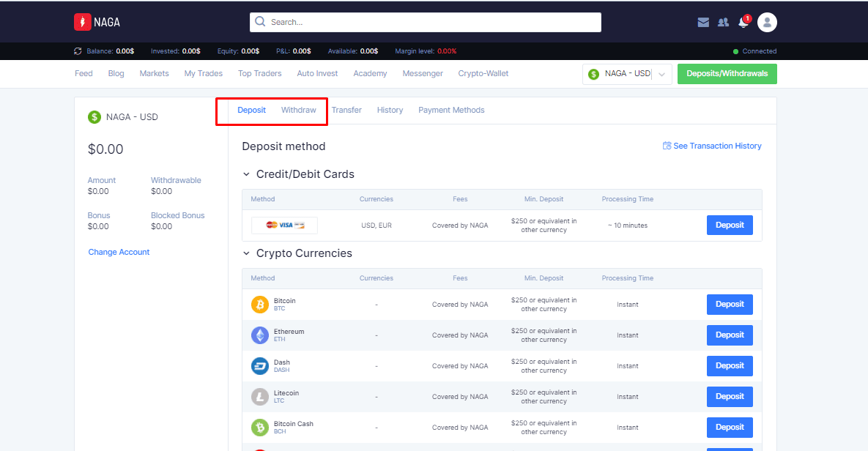Screen dimensions: 868x451
Task: Go to My Trades
Action: click(x=203, y=74)
